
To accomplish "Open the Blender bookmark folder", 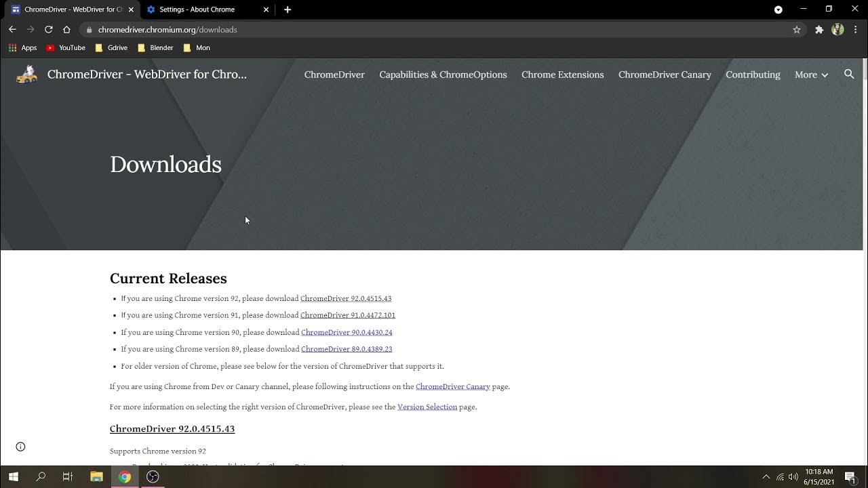I will point(155,48).
